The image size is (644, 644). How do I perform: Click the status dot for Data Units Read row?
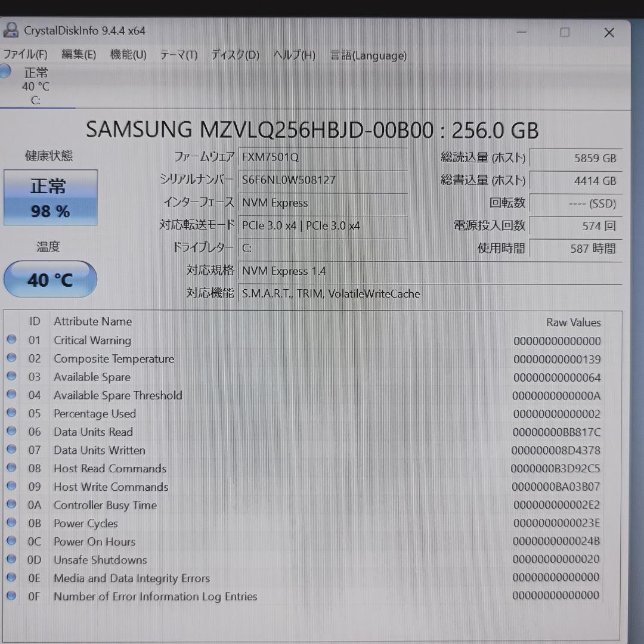(11, 431)
